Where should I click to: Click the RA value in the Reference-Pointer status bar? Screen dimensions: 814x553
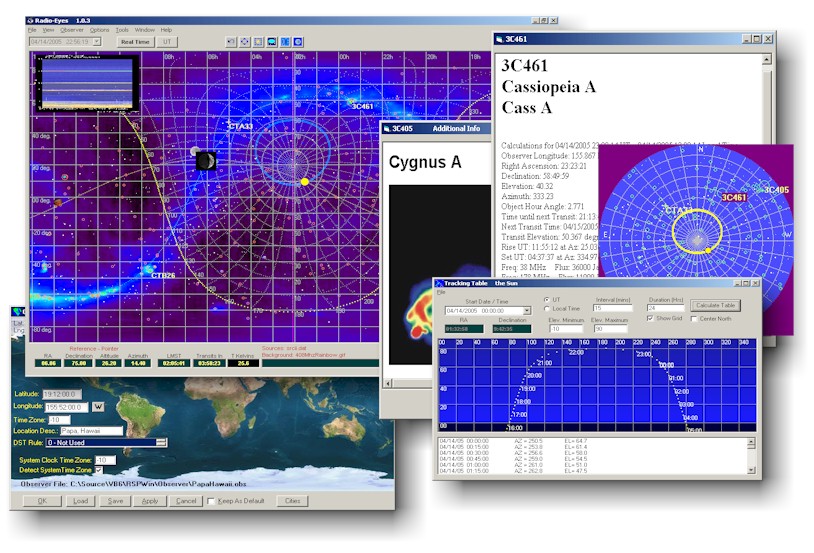click(48, 363)
